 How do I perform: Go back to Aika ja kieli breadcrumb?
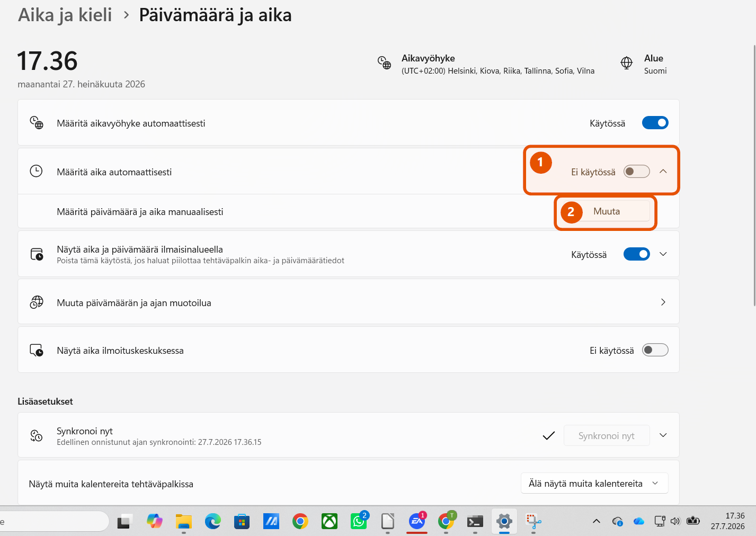click(65, 15)
